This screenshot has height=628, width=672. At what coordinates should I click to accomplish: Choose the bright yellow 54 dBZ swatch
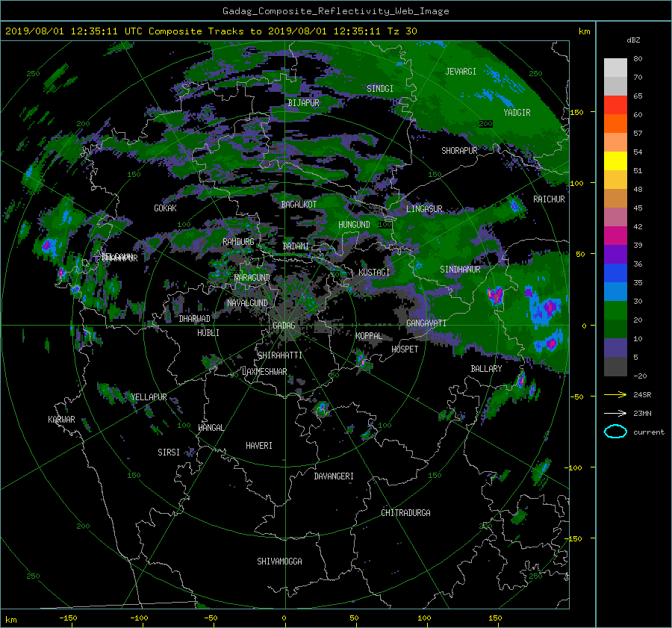[615, 161]
